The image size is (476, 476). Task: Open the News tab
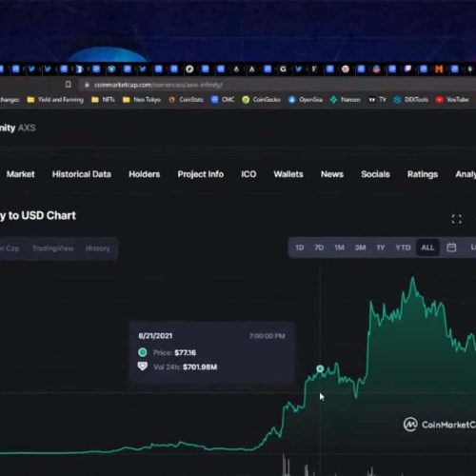(332, 174)
